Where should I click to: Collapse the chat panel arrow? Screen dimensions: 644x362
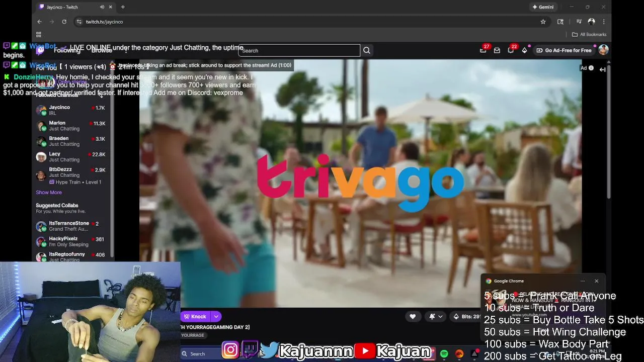602,69
